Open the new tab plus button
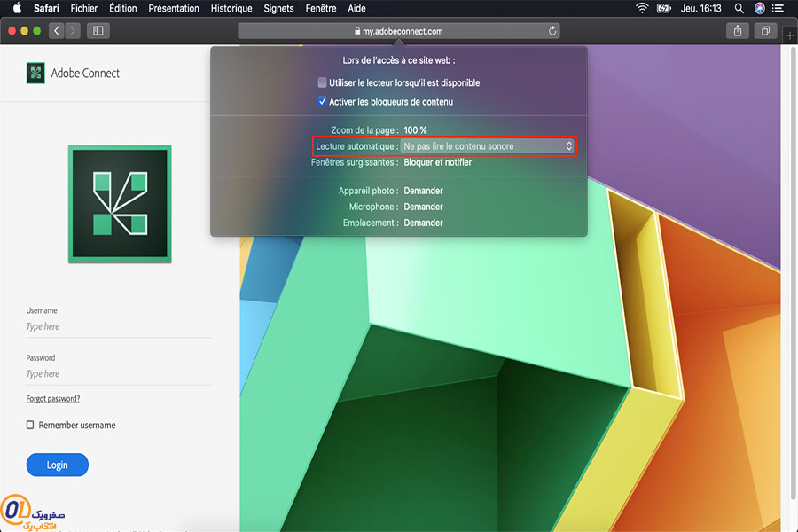 click(790, 35)
